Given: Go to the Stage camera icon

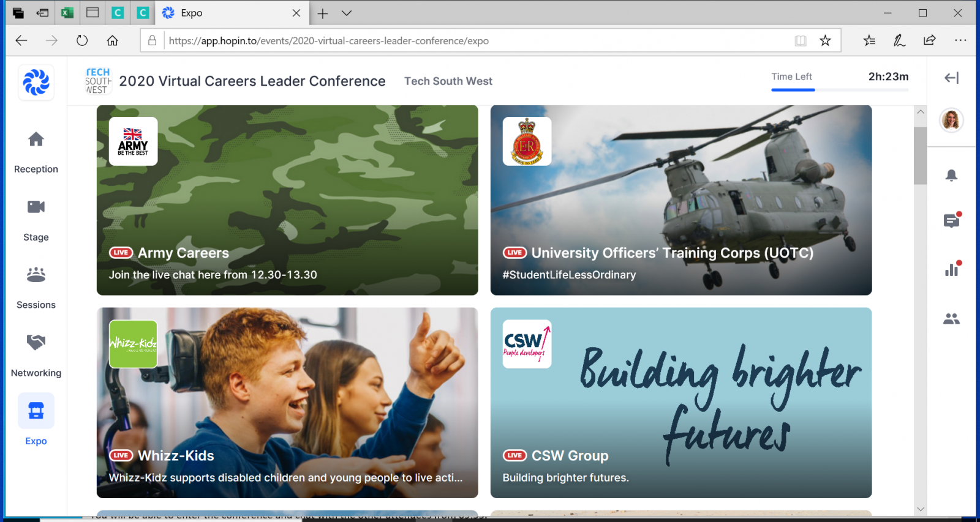Looking at the screenshot, I should 36,207.
